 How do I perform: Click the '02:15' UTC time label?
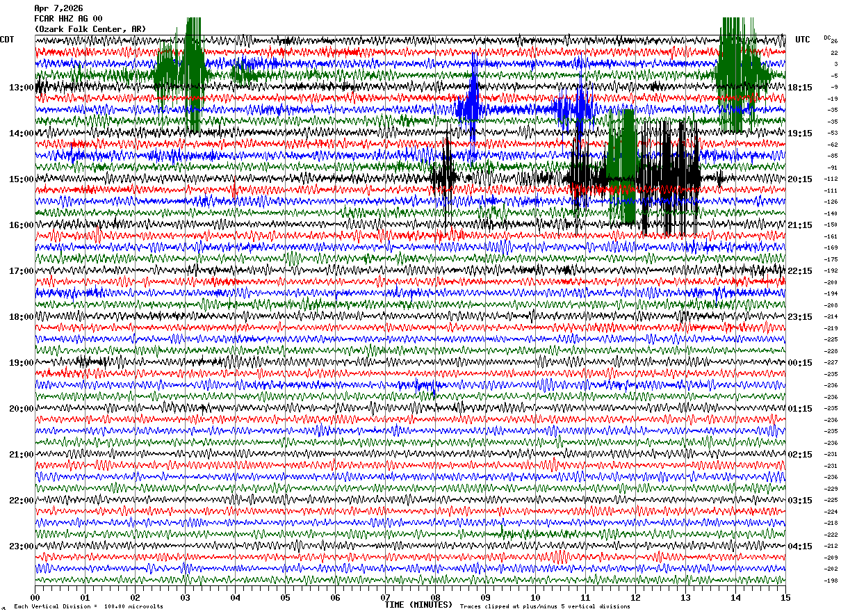pos(799,455)
